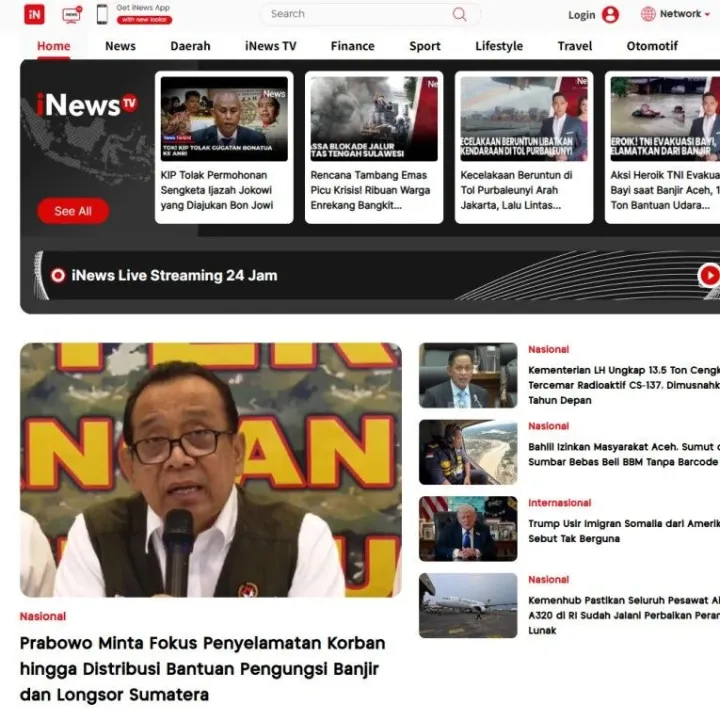Image resolution: width=720 pixels, height=720 pixels.
Task: Click the 'Rencana Tambang Emas Picu Krisis' headline
Action: [x=371, y=190]
